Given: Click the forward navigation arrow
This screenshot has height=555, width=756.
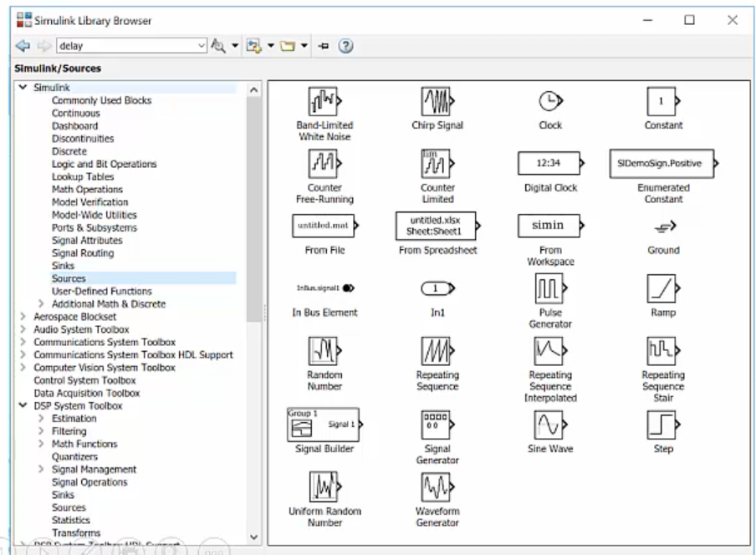Looking at the screenshot, I should (x=43, y=46).
